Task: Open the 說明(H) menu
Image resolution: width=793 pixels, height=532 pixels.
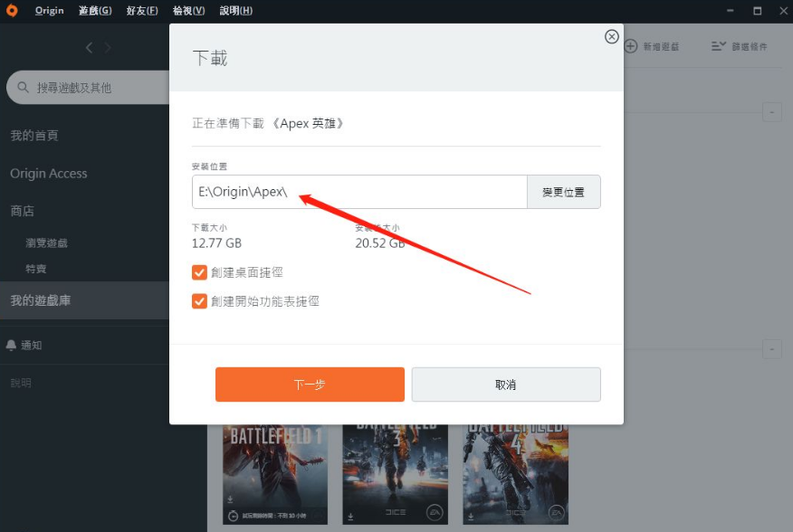Action: [x=235, y=11]
